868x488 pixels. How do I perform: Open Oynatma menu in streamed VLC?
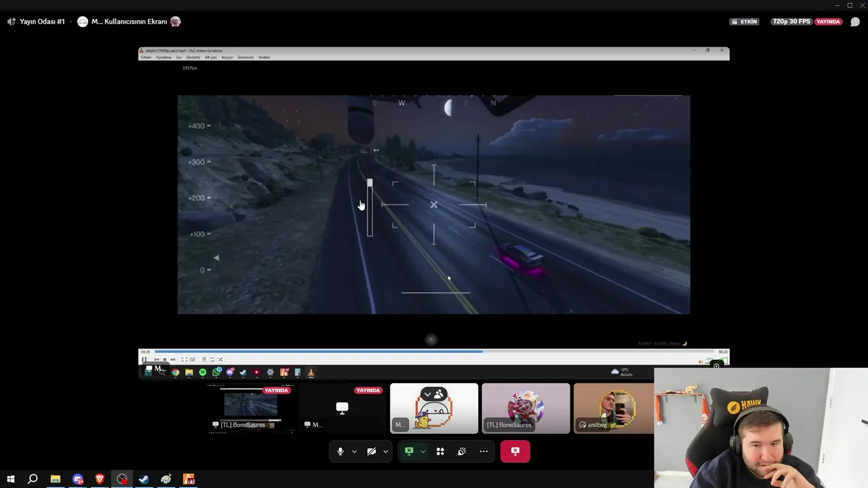tap(163, 58)
